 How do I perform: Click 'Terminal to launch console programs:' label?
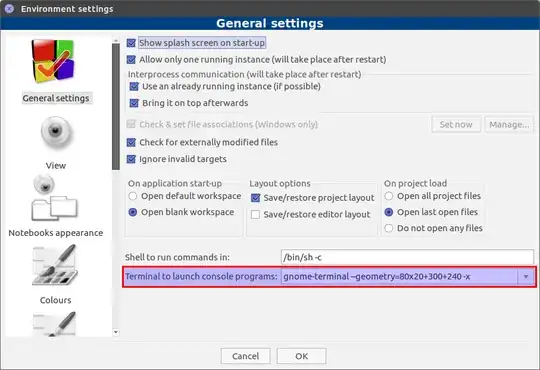(201, 276)
